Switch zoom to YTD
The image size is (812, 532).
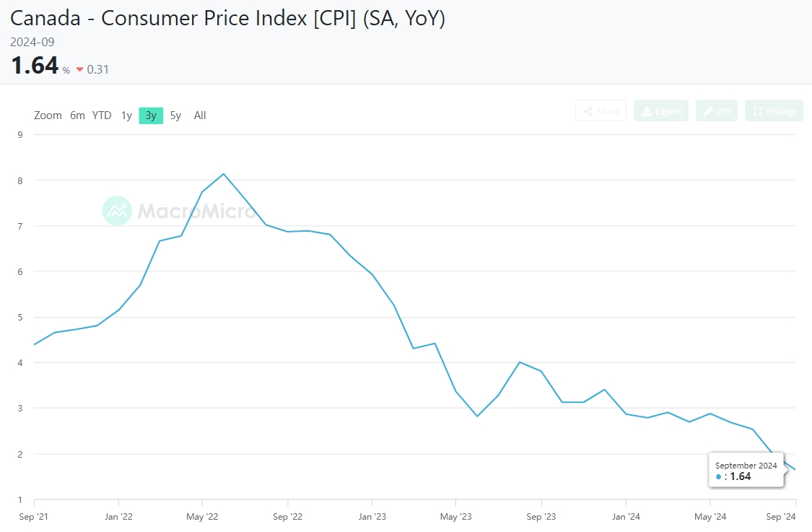[102, 115]
